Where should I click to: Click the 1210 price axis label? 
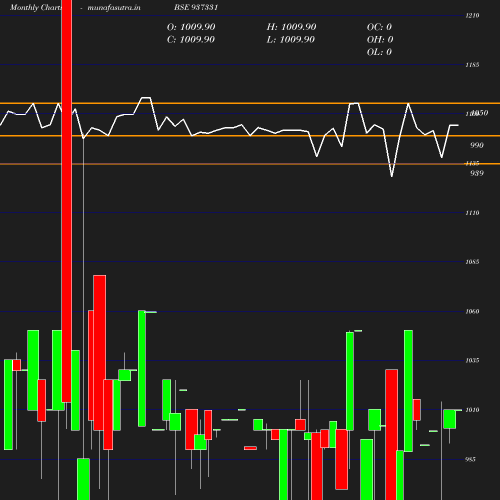[x=472, y=16]
